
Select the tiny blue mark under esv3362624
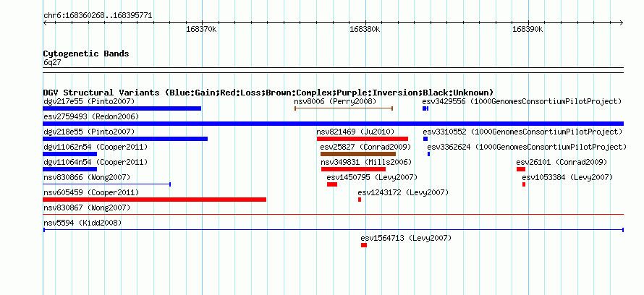tap(429, 154)
